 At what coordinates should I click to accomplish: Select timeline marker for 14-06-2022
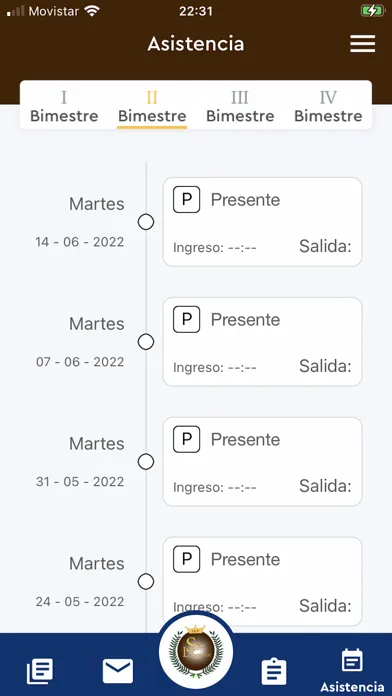[146, 222]
